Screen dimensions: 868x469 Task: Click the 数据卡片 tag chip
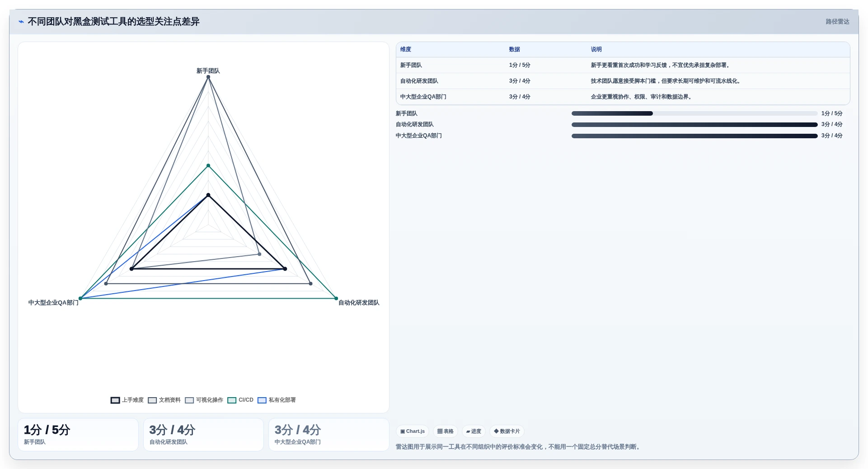pos(507,431)
